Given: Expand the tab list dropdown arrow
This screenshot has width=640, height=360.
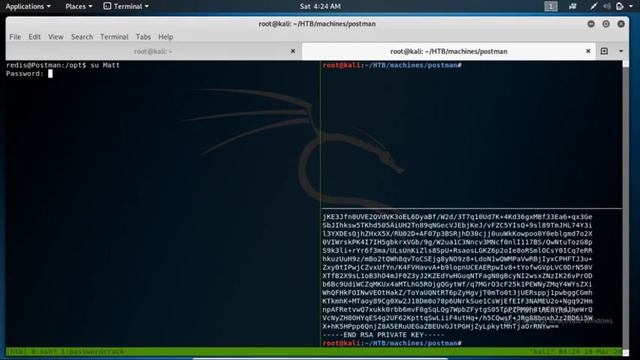Looking at the screenshot, I should (x=621, y=51).
